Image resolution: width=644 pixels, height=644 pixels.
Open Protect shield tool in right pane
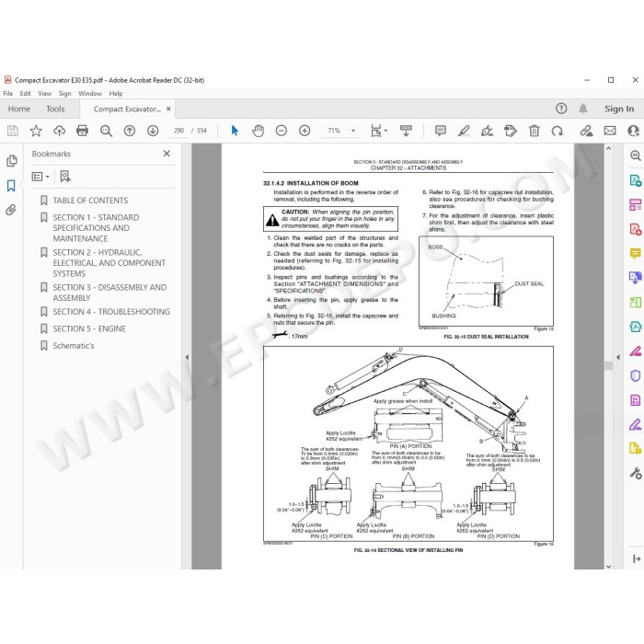click(635, 375)
